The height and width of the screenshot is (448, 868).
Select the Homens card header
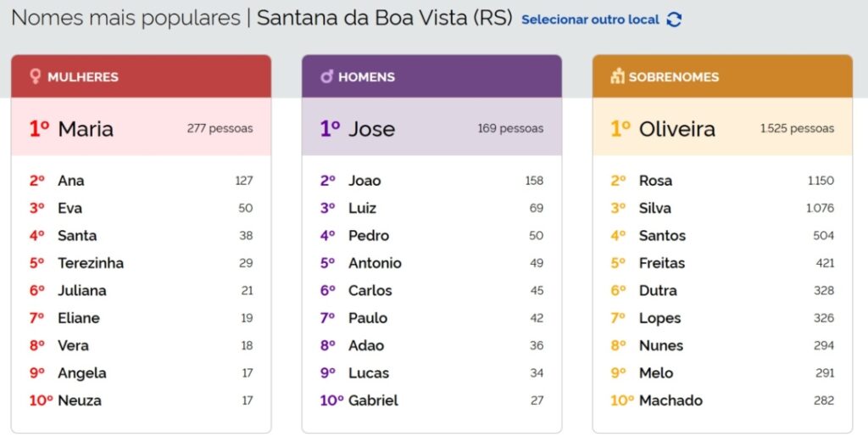[431, 76]
